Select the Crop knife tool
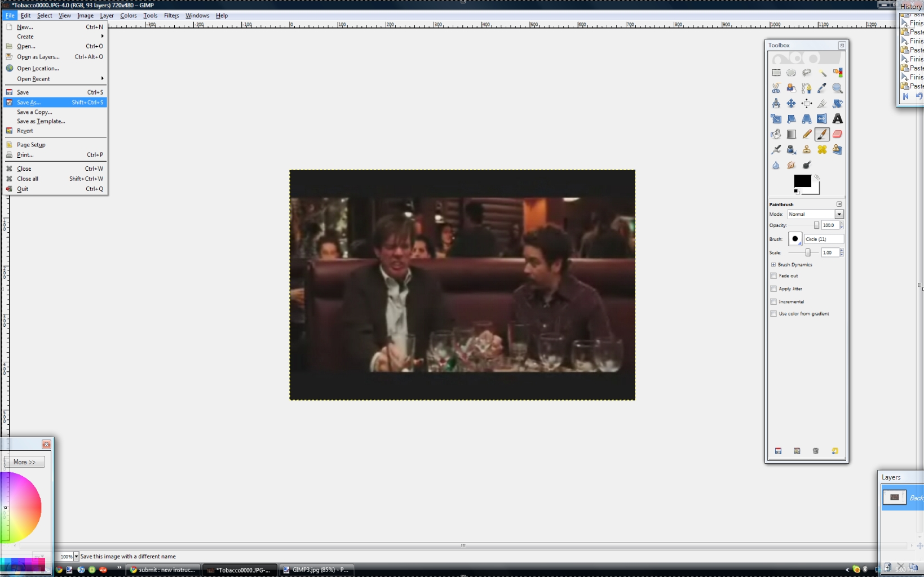Viewport: 924px width, 577px height. pos(822,104)
